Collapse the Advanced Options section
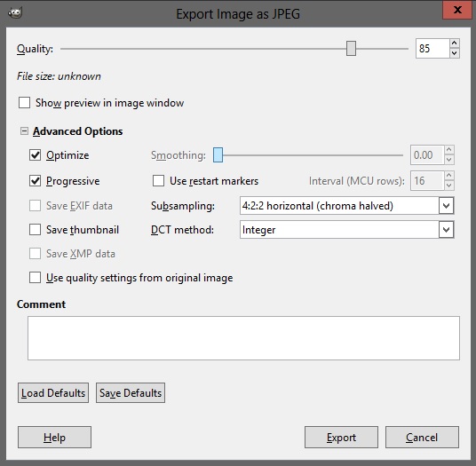Screen dimensions: 476x466 pos(24,131)
